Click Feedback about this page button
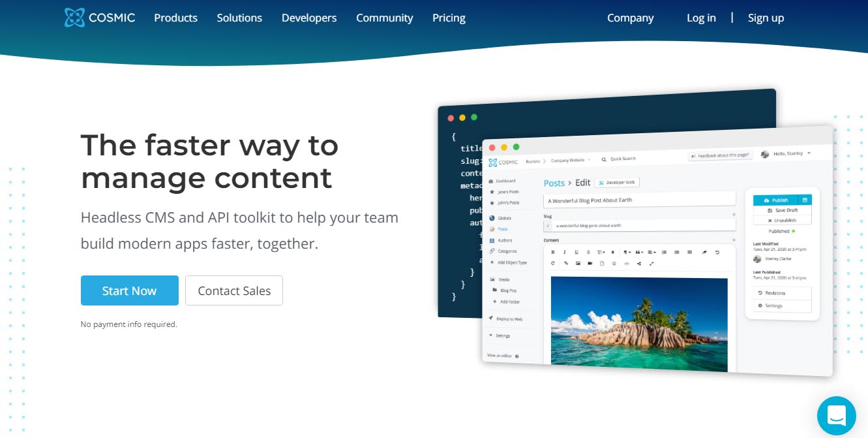868x438 pixels. [721, 156]
